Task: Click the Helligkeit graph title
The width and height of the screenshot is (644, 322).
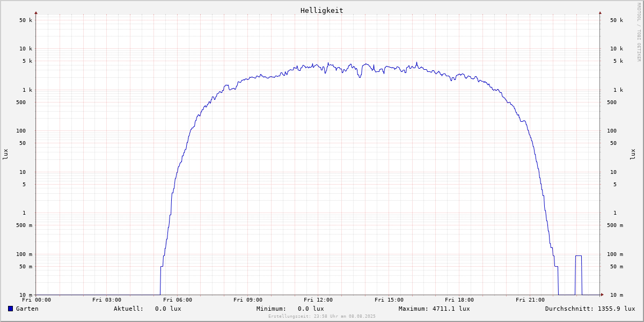Action: [x=322, y=10]
